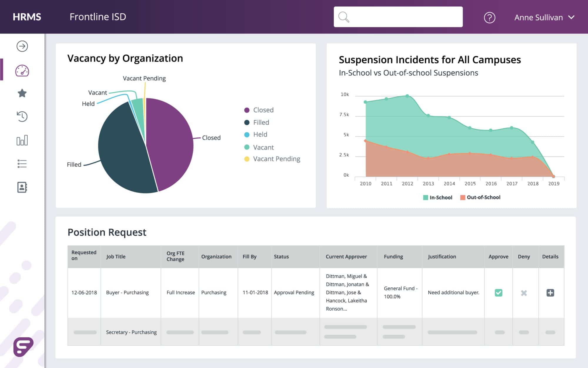Click the help question mark icon

(x=490, y=18)
